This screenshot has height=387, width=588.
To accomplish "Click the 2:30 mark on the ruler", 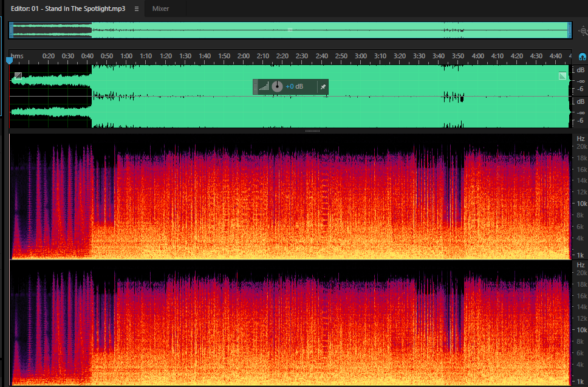I will click(x=302, y=56).
